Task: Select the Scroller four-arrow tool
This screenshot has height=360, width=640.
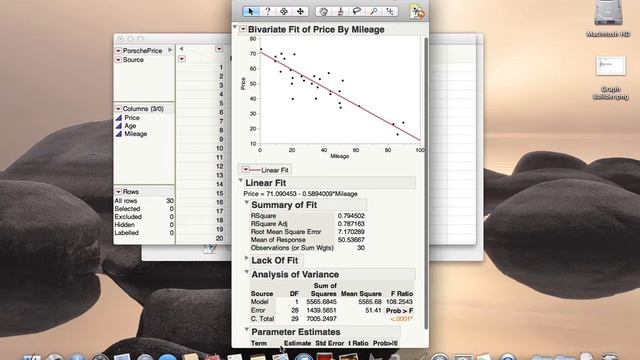Action: 300,11
